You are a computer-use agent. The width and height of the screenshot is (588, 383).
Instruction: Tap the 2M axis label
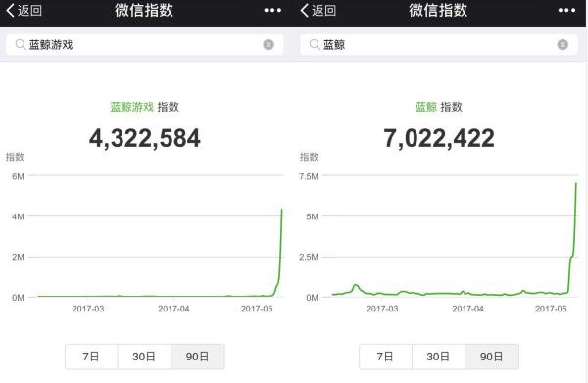18,257
